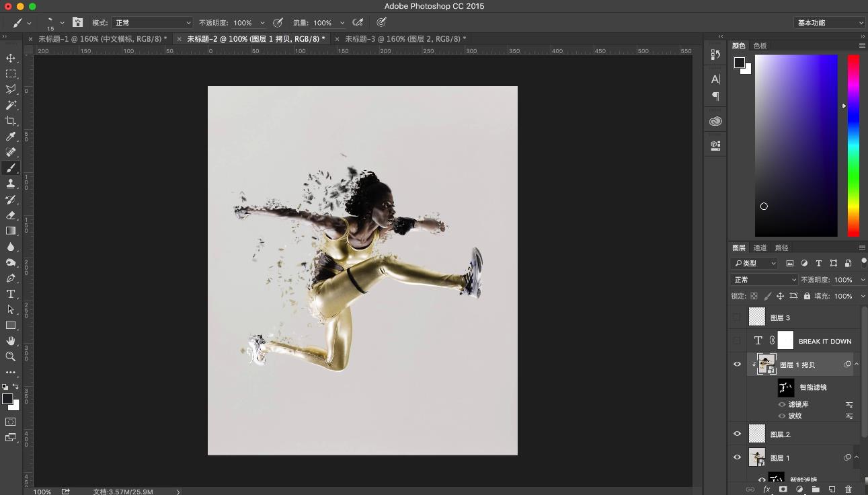Collapse smart filters on 图层 1 拷贝
The height and width of the screenshot is (495, 868).
click(857, 365)
